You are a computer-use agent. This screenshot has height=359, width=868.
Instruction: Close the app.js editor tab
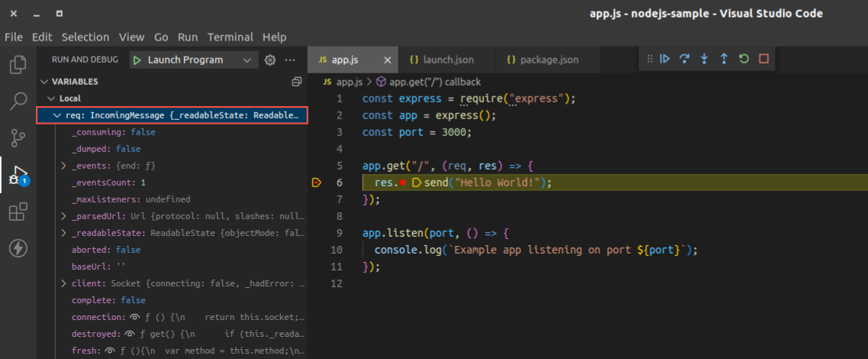tap(388, 60)
